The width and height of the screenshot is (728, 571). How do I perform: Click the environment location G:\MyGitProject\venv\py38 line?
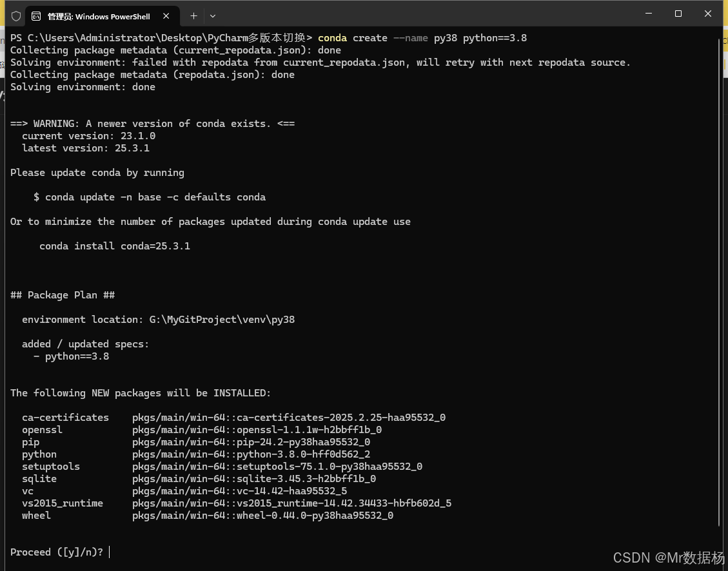(159, 320)
